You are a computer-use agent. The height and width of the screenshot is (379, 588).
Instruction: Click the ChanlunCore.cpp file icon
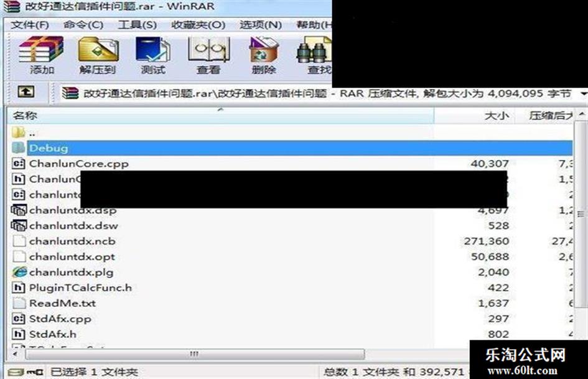(19, 163)
